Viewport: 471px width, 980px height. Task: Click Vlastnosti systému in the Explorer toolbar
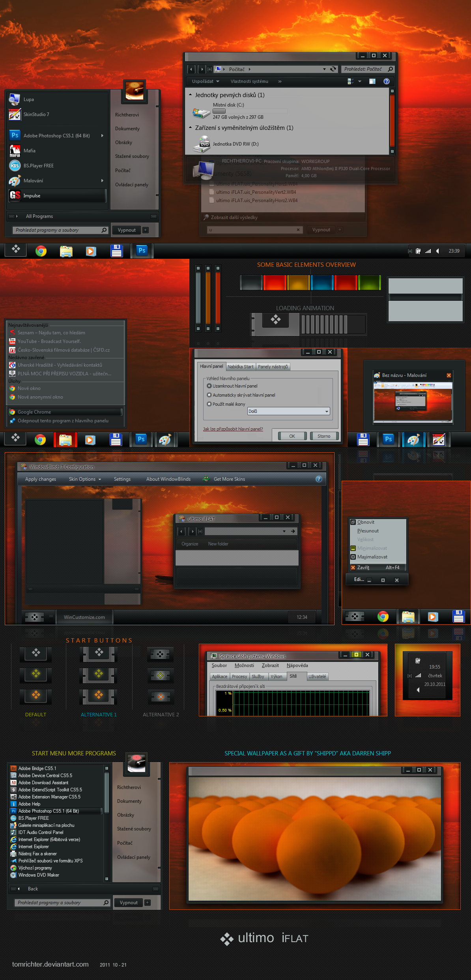249,81
